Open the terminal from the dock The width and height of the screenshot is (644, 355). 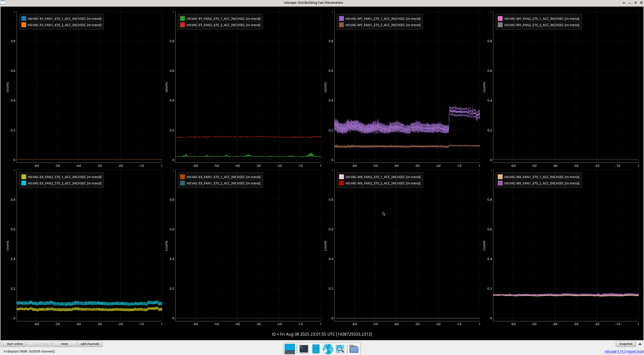tap(304, 349)
